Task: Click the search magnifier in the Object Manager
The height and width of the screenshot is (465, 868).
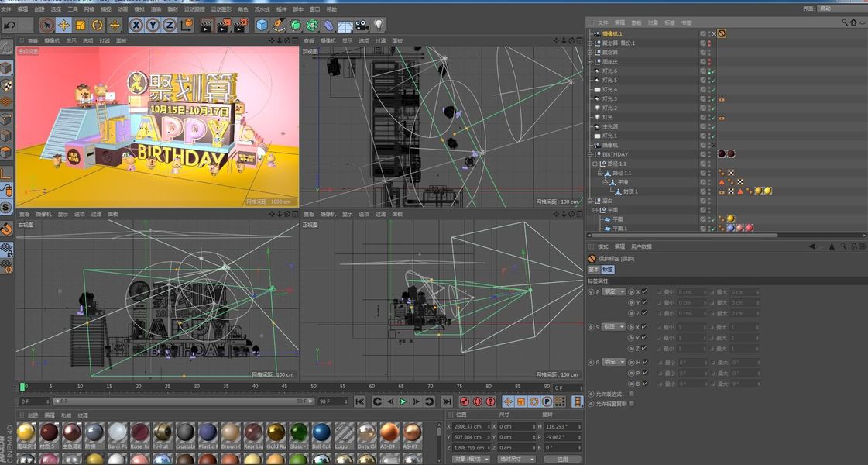Action: pyautogui.click(x=845, y=22)
